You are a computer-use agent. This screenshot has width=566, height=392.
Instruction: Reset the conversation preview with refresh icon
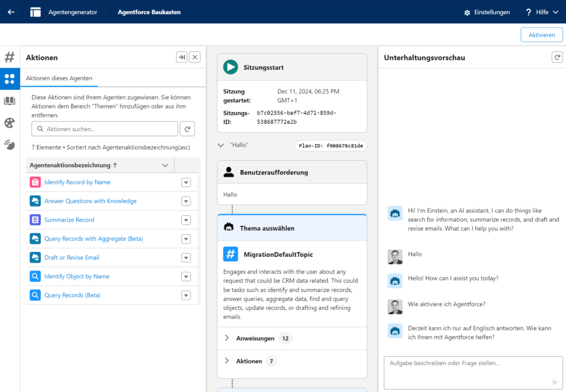(557, 57)
